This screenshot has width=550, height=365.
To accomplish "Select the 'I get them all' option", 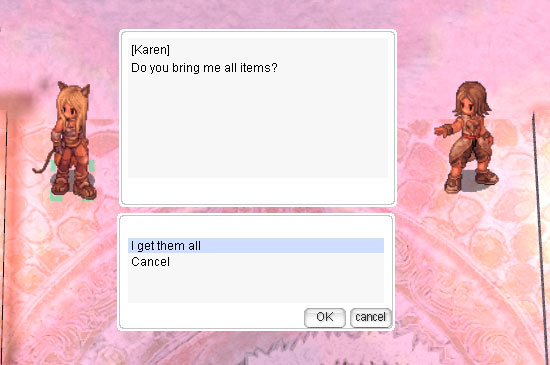I will pyautogui.click(x=256, y=245).
